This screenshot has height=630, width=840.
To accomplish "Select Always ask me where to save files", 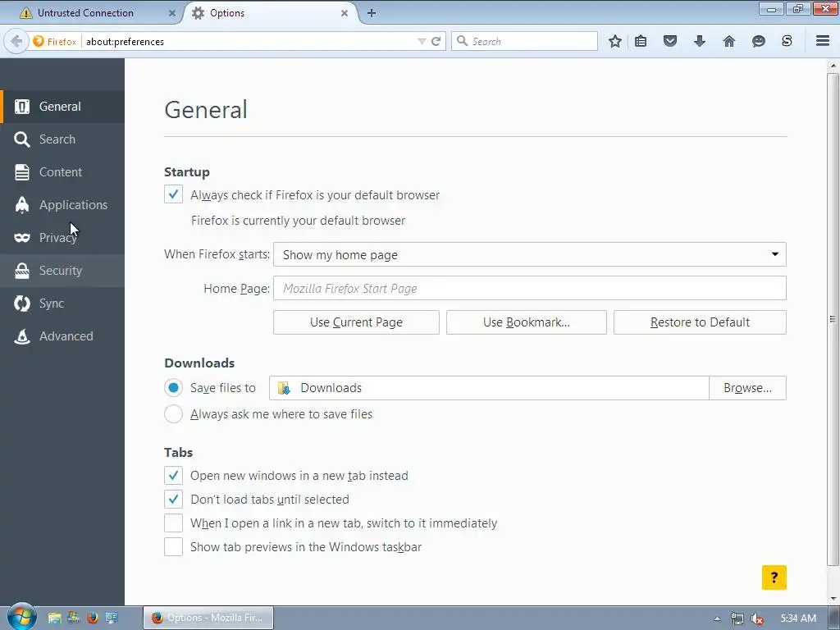I will [x=173, y=414].
